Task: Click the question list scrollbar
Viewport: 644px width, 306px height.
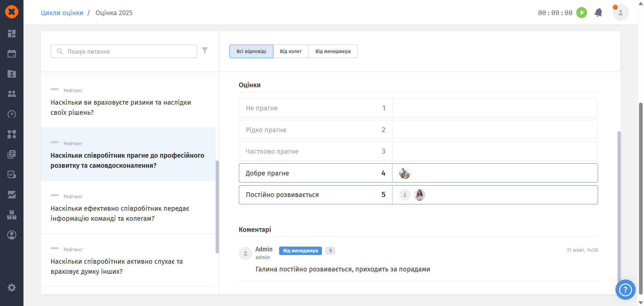Action: (x=217, y=207)
